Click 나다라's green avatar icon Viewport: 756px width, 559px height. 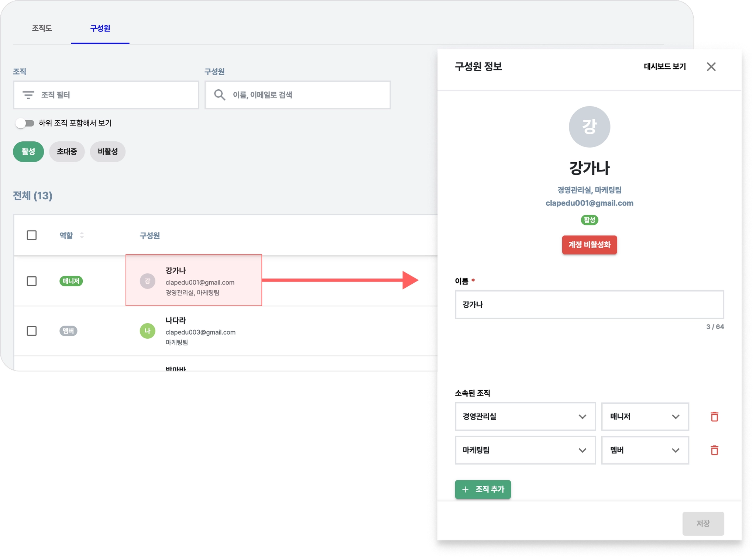tap(147, 331)
